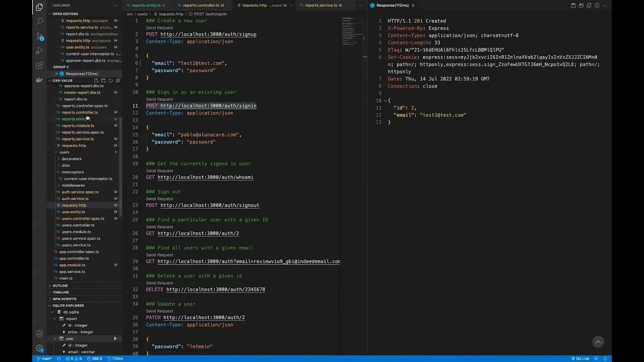Click the Save Full Response icon
The width and height of the screenshot is (644, 362).
(x=573, y=6)
